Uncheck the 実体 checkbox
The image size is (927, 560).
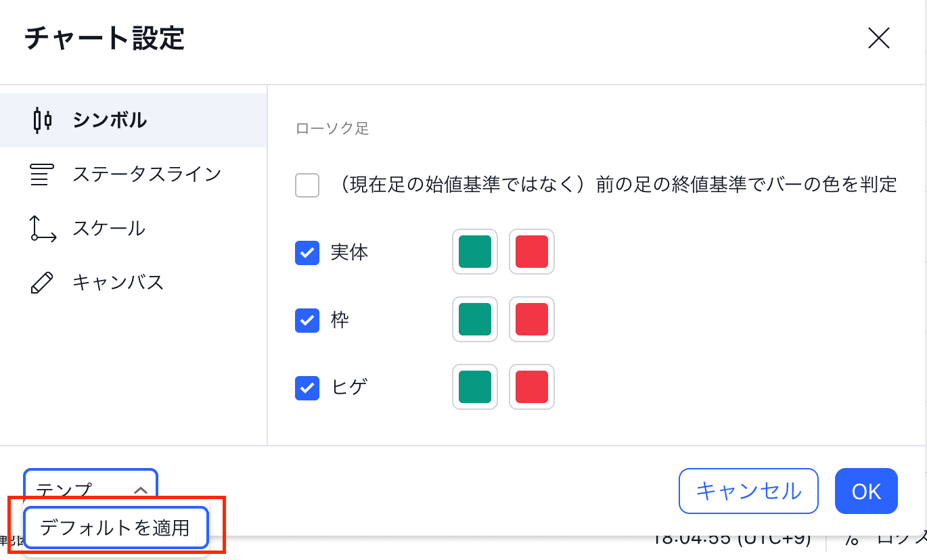(307, 252)
